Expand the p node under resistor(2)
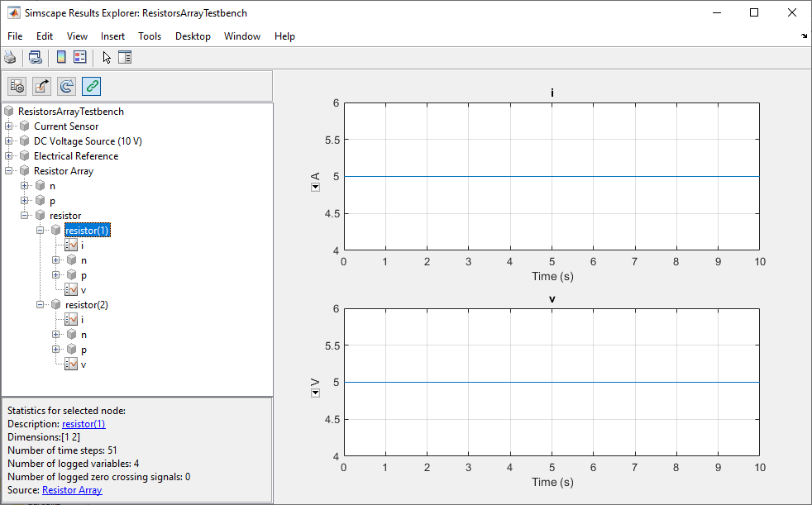 tap(56, 350)
